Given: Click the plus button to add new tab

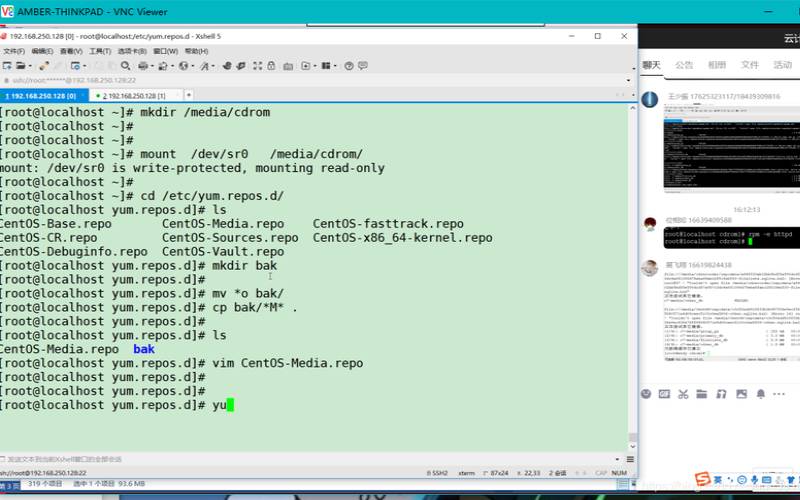Looking at the screenshot, I should [x=189, y=95].
